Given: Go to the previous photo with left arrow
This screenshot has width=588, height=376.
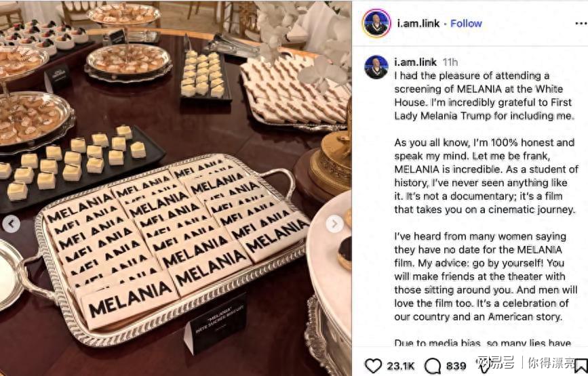Looking at the screenshot, I should (12, 224).
